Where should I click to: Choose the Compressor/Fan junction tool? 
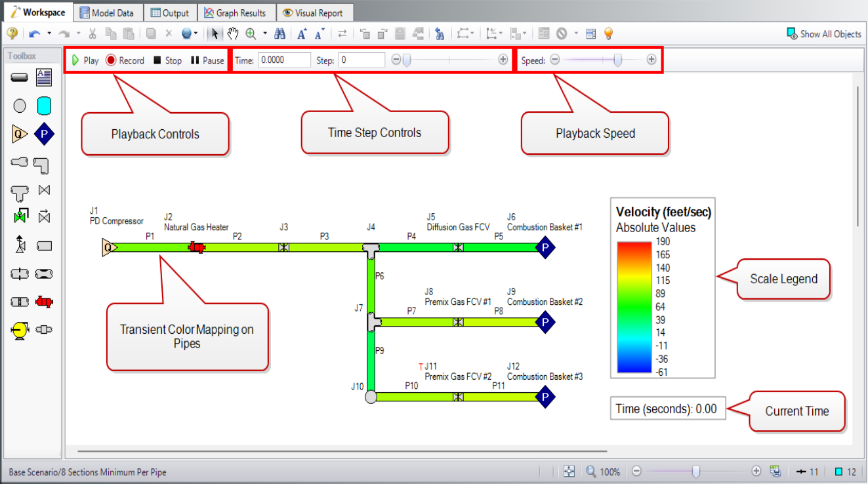pos(19,330)
